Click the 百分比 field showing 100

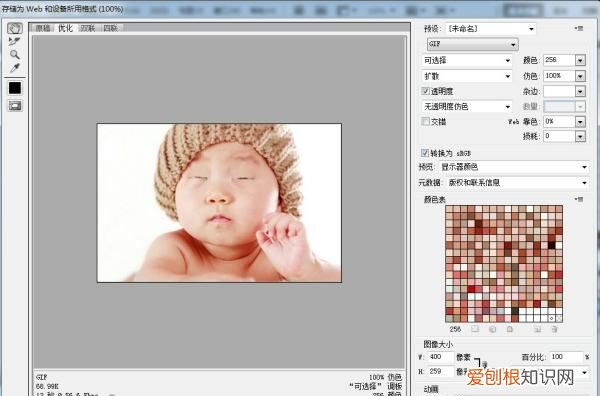(566, 357)
